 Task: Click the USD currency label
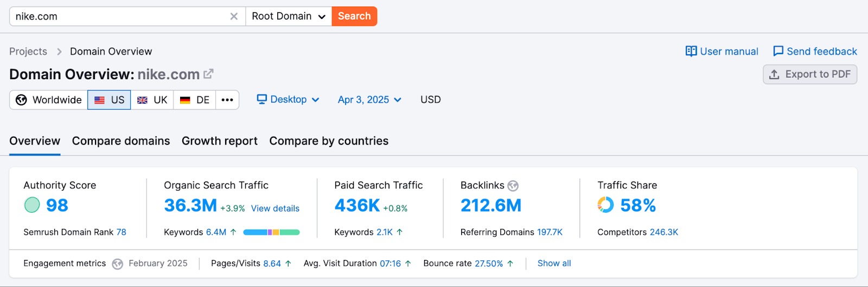(431, 100)
